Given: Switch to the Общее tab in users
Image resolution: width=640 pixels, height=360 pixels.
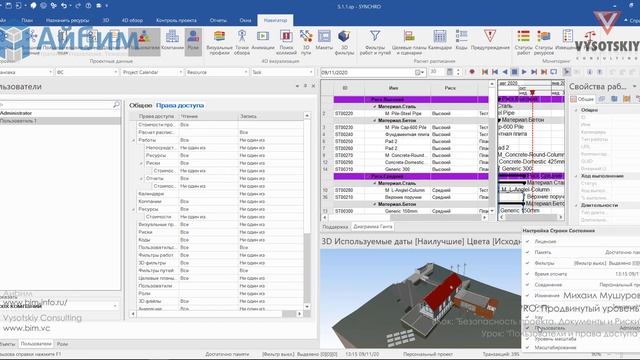Looking at the screenshot, I should [x=140, y=105].
